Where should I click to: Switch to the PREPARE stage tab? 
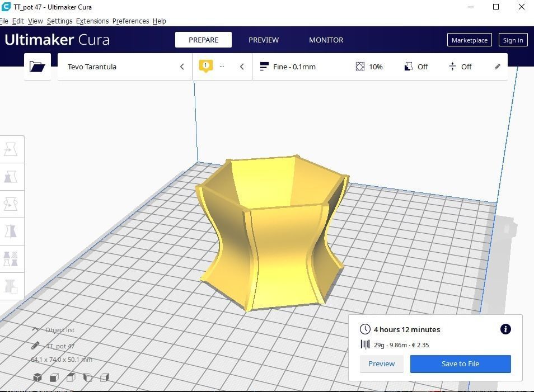click(203, 40)
